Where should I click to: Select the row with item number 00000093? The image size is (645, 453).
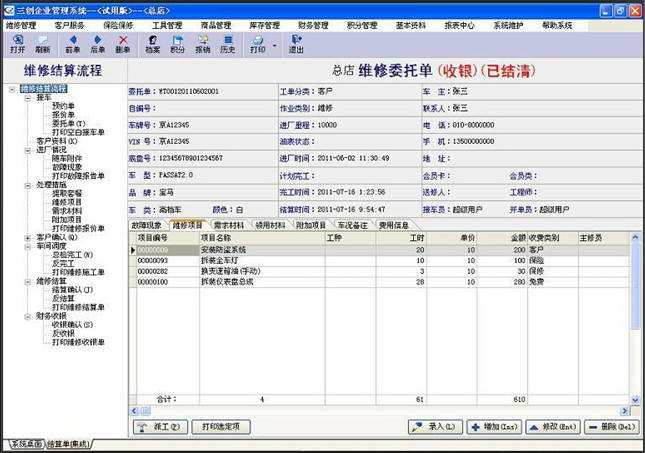pyautogui.click(x=379, y=261)
